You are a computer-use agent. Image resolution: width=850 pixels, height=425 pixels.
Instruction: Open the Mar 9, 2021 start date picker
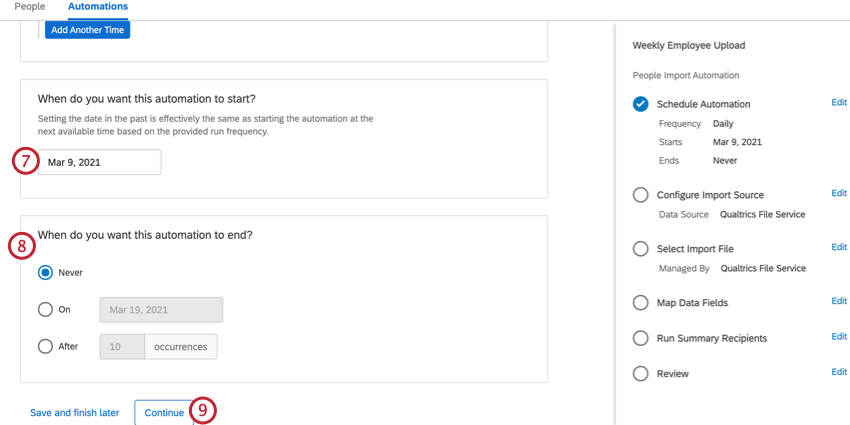100,162
